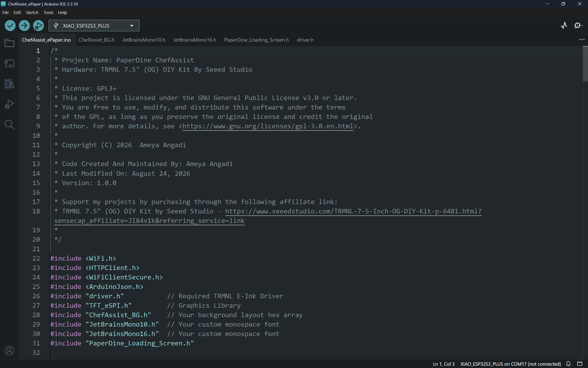Click the "JetBrainsMono16.h" include text
Viewport: 588px width, 368px height.
(122, 334)
